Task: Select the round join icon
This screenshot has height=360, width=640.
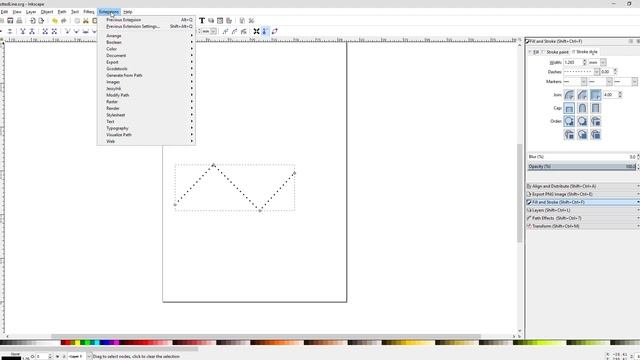Action: click(569, 95)
